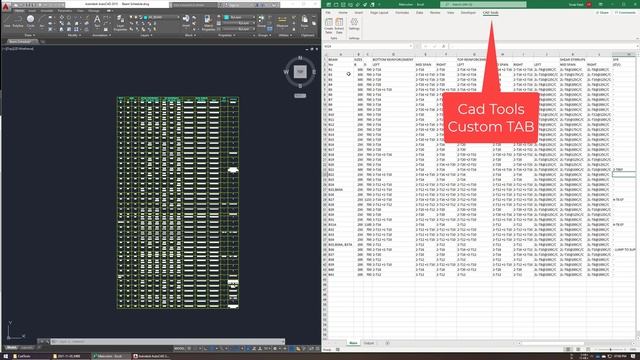Click the Excel search box in title bar
This screenshot has width=640, height=360.
(483, 4)
